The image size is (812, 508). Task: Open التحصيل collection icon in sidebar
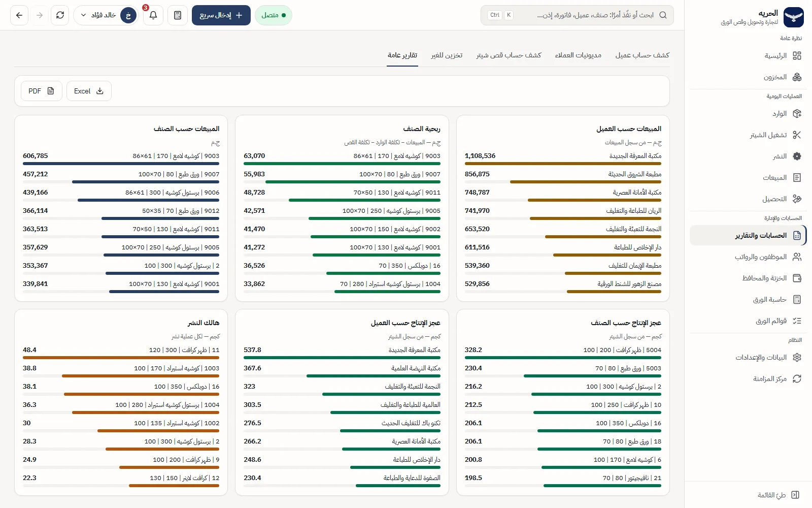tap(797, 199)
